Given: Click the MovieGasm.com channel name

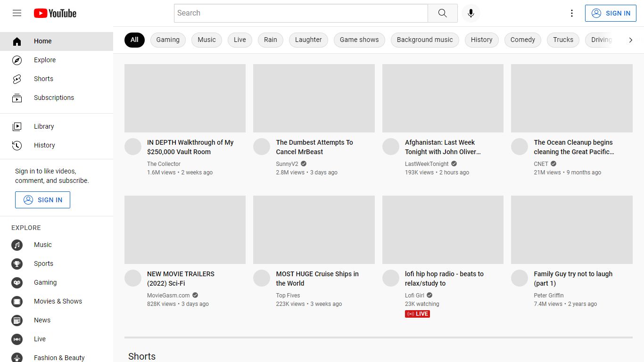Looking at the screenshot, I should point(168,296).
